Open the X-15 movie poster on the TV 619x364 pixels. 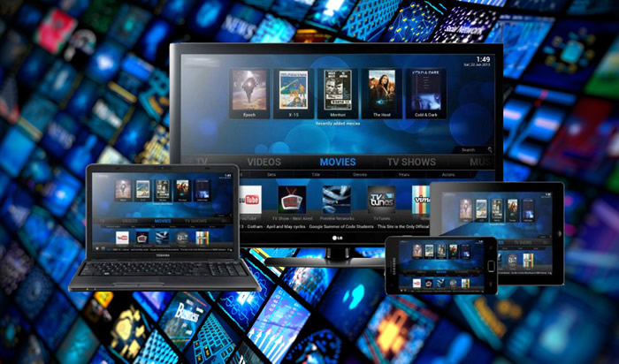click(x=294, y=90)
